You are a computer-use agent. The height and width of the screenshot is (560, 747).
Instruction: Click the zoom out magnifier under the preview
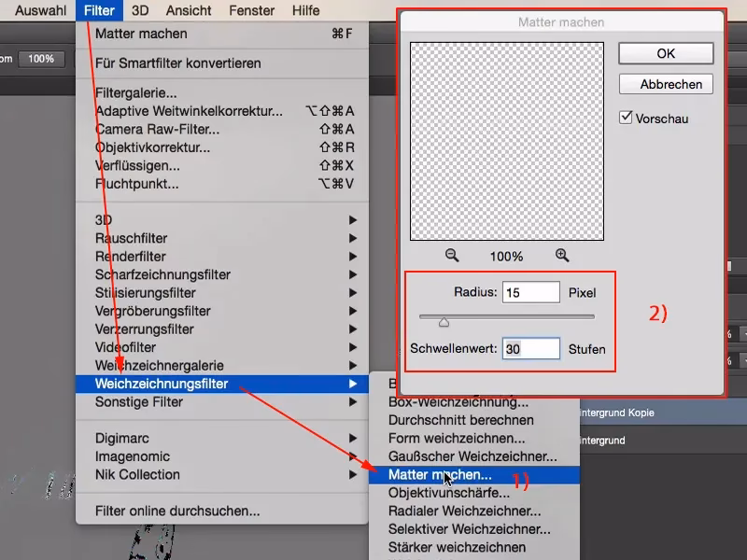point(452,255)
